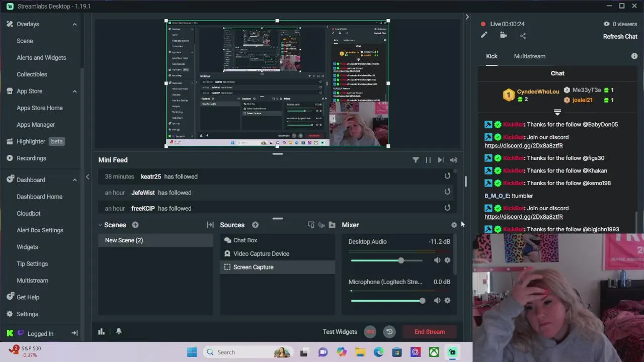
Task: Collapse the Dashboard sidebar section
Action: (x=74, y=179)
